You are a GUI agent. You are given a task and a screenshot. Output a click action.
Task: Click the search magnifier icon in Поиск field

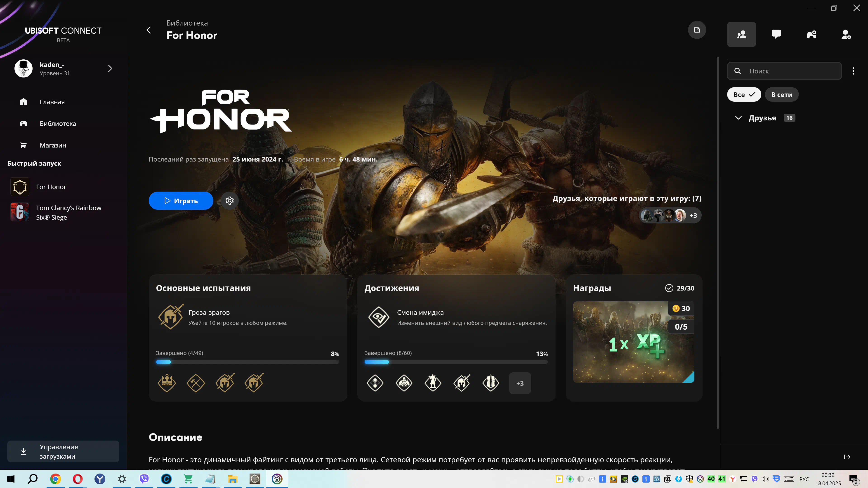click(x=737, y=71)
